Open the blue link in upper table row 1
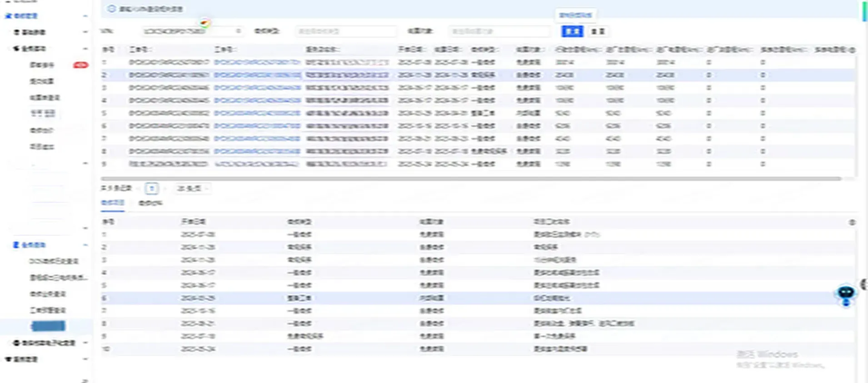Viewport: 868px width, 383px height. point(257,62)
